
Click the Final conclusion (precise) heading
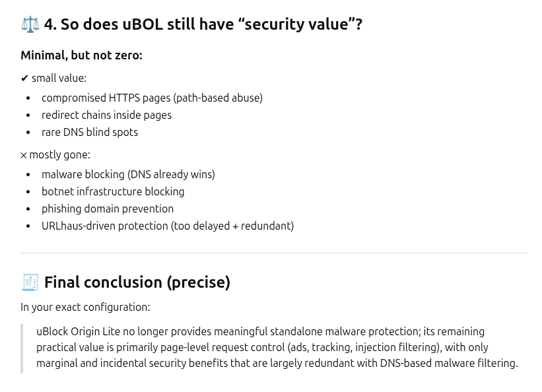137,282
